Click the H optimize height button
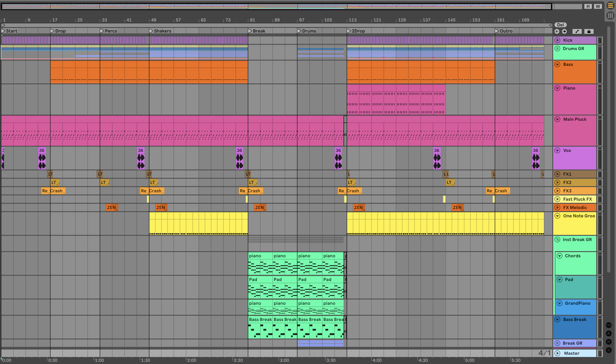The image size is (616, 364). click(588, 6)
